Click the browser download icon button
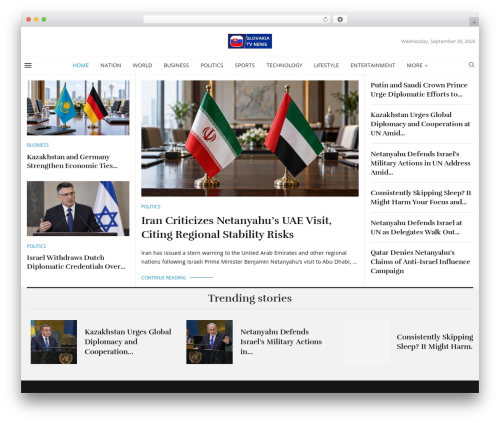 [x=340, y=20]
